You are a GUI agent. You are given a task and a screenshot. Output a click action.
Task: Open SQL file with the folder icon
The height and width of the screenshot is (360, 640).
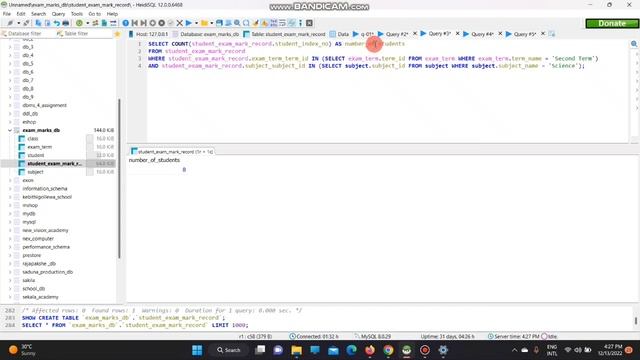(x=204, y=23)
